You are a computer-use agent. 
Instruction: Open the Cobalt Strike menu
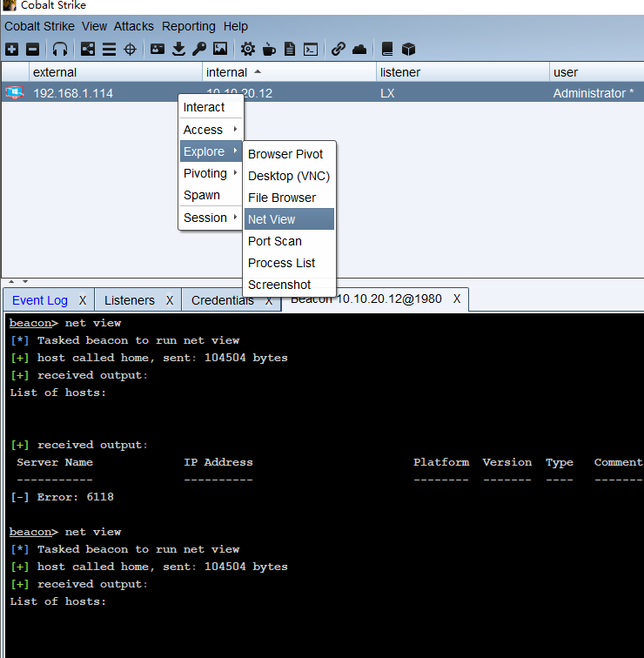click(39, 26)
